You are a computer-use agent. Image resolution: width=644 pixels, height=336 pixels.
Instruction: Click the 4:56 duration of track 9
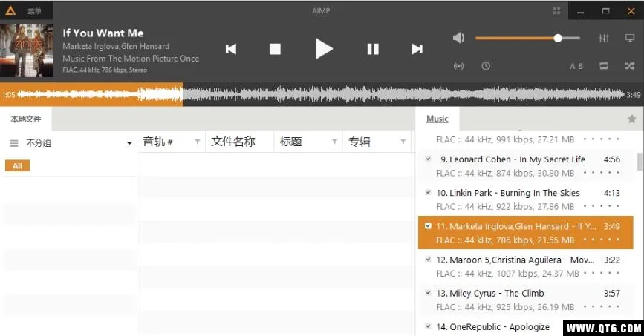click(x=612, y=159)
